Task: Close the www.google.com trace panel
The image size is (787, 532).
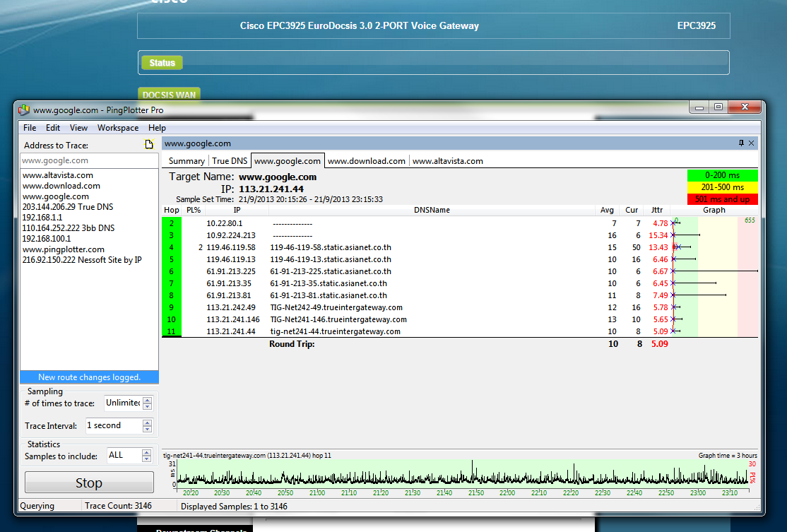Action: (x=752, y=143)
